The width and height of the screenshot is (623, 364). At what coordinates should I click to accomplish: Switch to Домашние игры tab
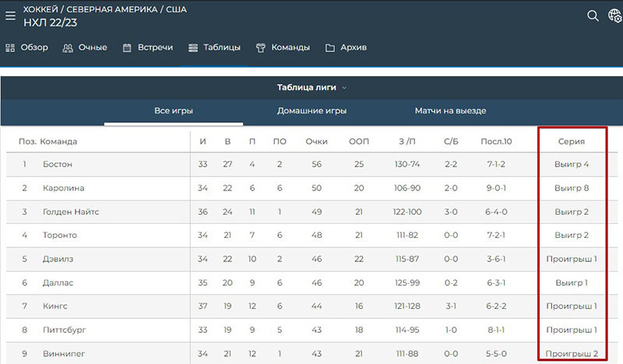[311, 110]
